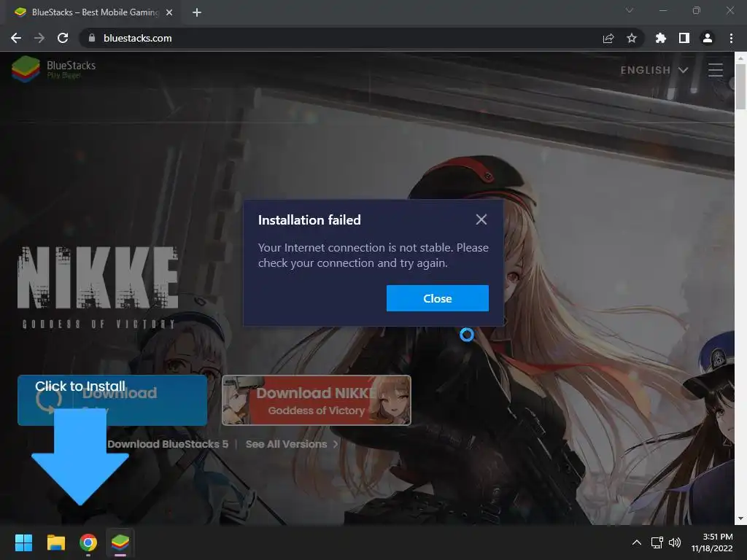Open Chrome three-dot menu
Viewport: 747px width, 560px height.
731,38
